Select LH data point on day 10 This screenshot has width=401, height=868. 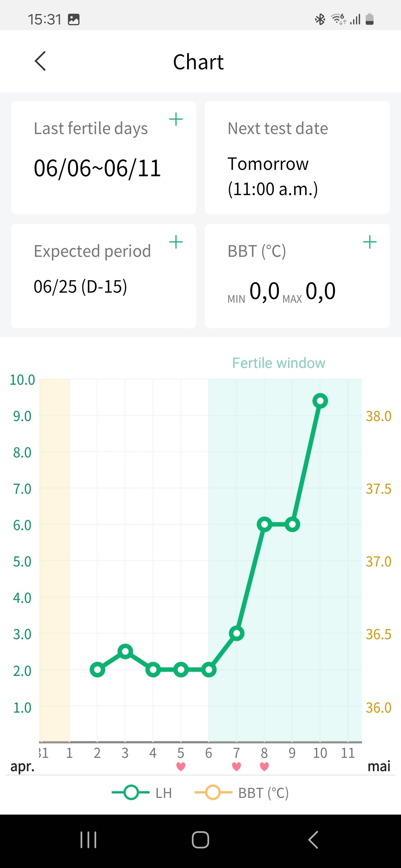coord(320,401)
